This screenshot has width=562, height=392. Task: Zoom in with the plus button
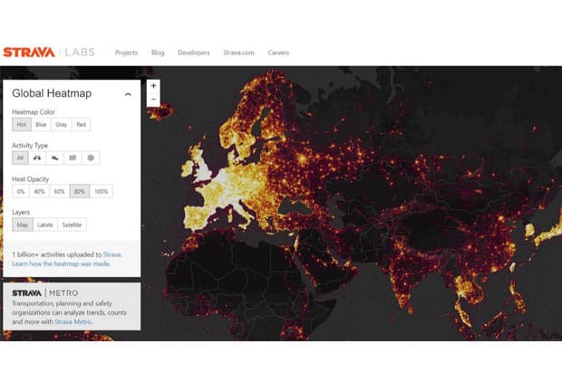tap(153, 86)
